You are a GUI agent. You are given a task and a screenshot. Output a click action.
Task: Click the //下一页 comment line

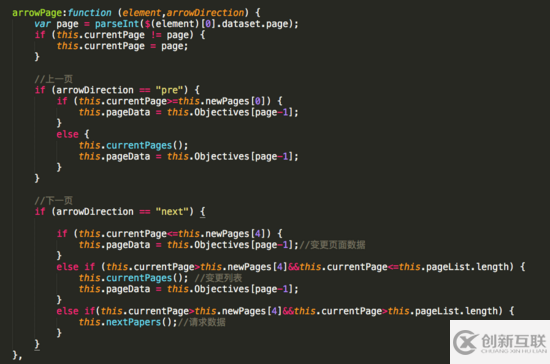[x=54, y=201]
